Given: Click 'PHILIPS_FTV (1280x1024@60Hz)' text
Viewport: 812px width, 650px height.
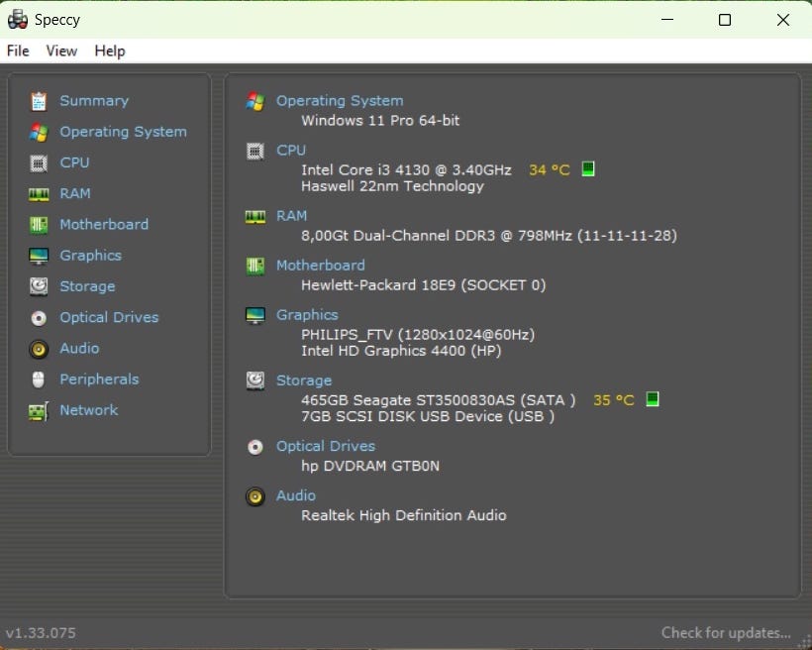Looking at the screenshot, I should (x=418, y=334).
